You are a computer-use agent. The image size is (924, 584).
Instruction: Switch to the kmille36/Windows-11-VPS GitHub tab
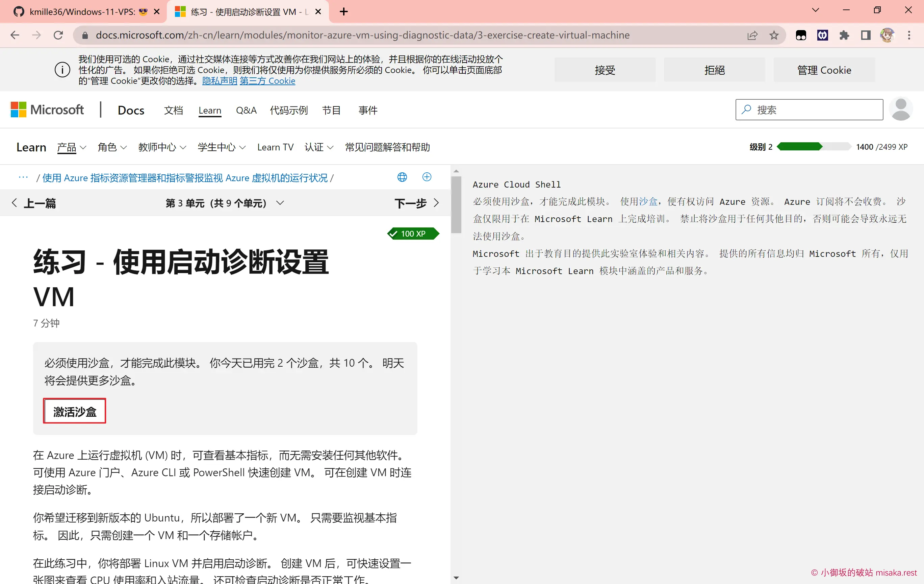tap(82, 11)
